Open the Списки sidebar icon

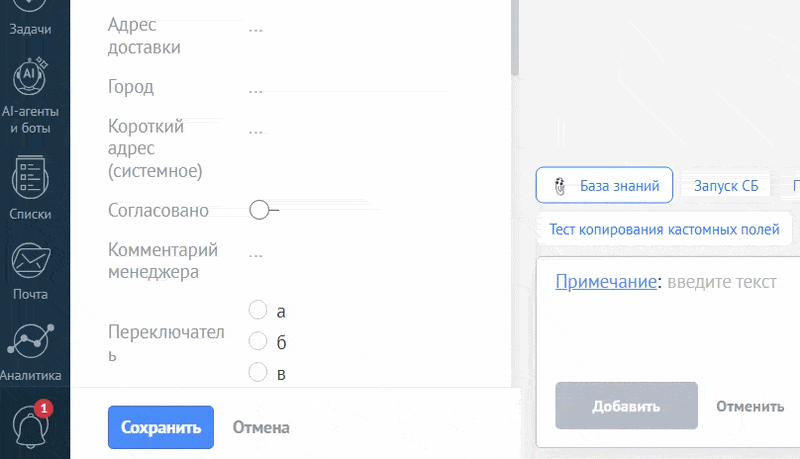pos(30,177)
